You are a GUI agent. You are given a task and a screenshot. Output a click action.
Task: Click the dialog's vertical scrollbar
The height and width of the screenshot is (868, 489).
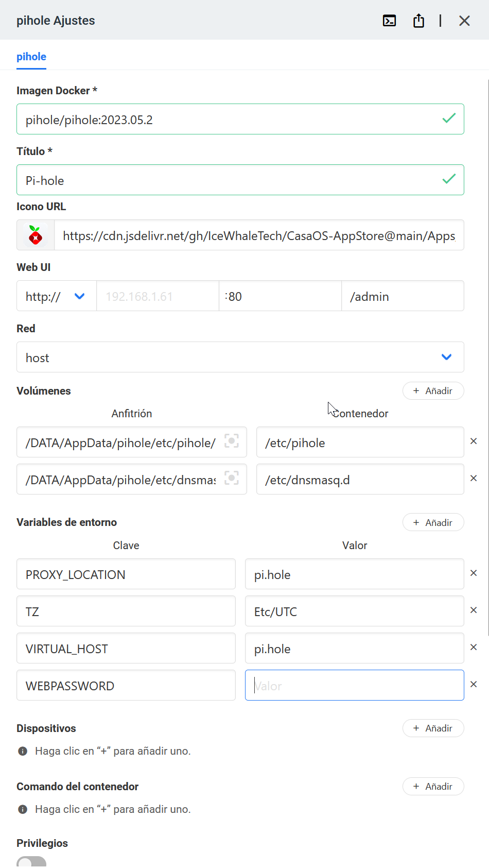tap(487, 358)
